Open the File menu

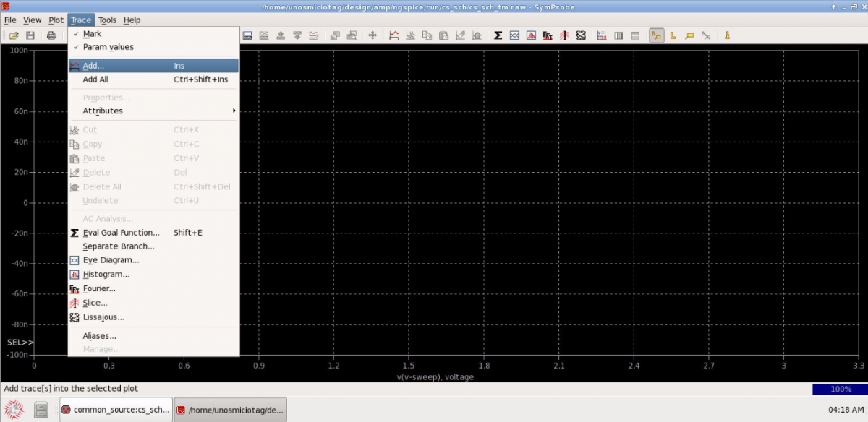(x=10, y=20)
